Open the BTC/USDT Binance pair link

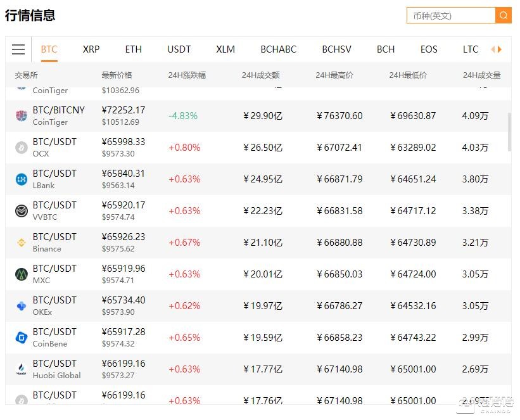click(54, 237)
